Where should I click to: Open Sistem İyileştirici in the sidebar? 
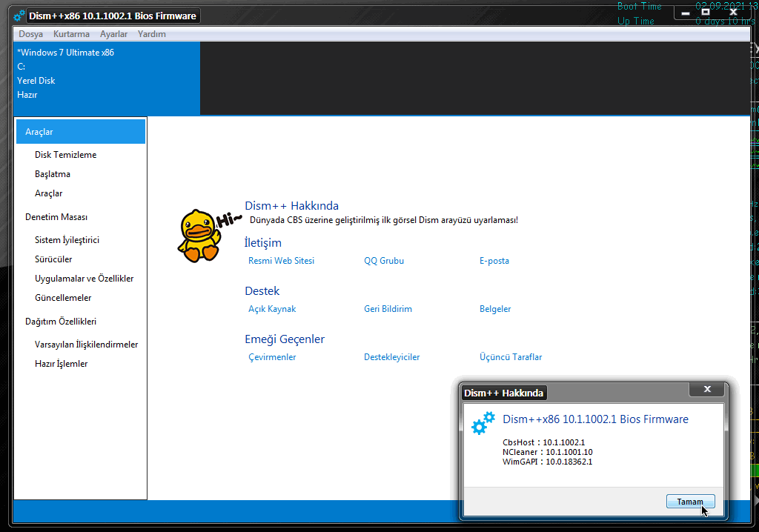click(67, 240)
